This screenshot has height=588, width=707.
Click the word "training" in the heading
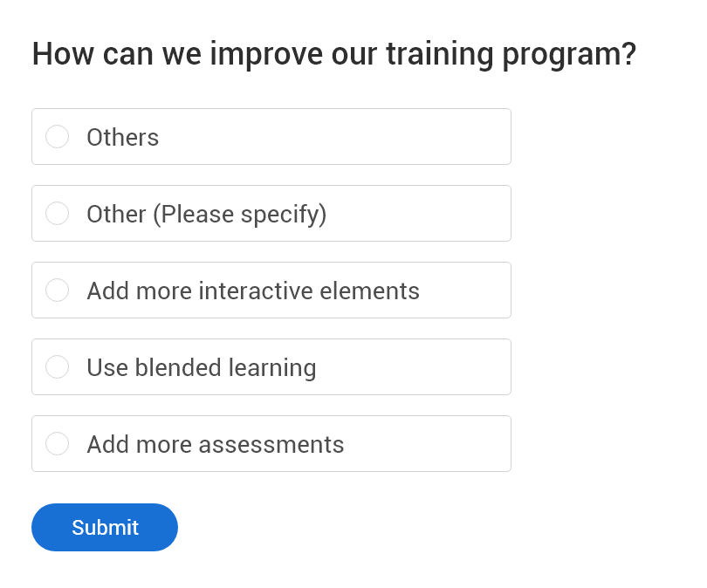click(439, 54)
